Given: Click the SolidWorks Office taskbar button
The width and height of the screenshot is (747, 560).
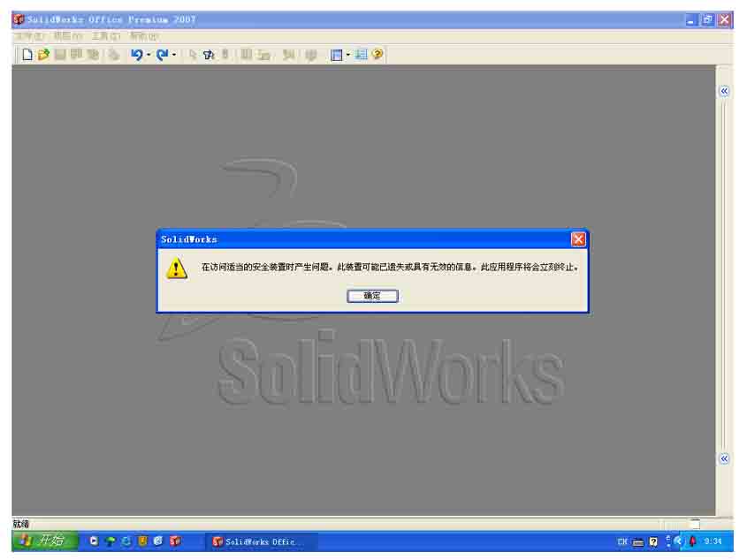Looking at the screenshot, I should tap(261, 541).
